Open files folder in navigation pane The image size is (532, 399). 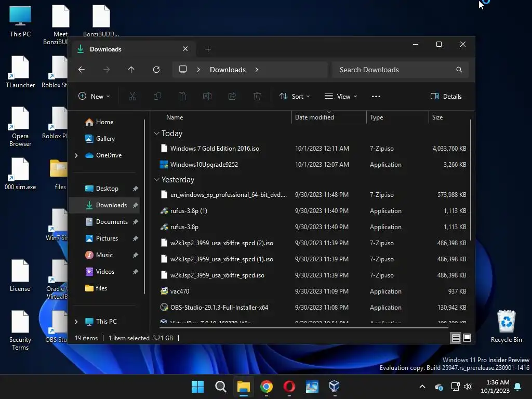point(101,288)
